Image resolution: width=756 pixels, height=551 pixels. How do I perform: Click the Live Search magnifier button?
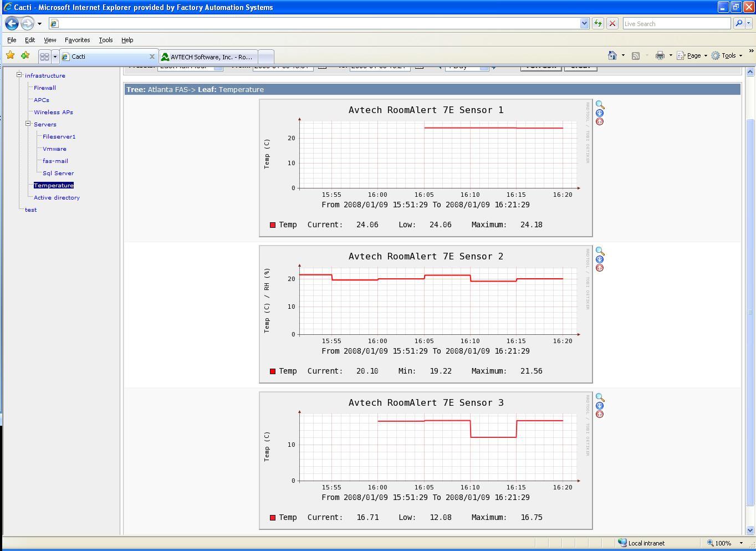(738, 23)
